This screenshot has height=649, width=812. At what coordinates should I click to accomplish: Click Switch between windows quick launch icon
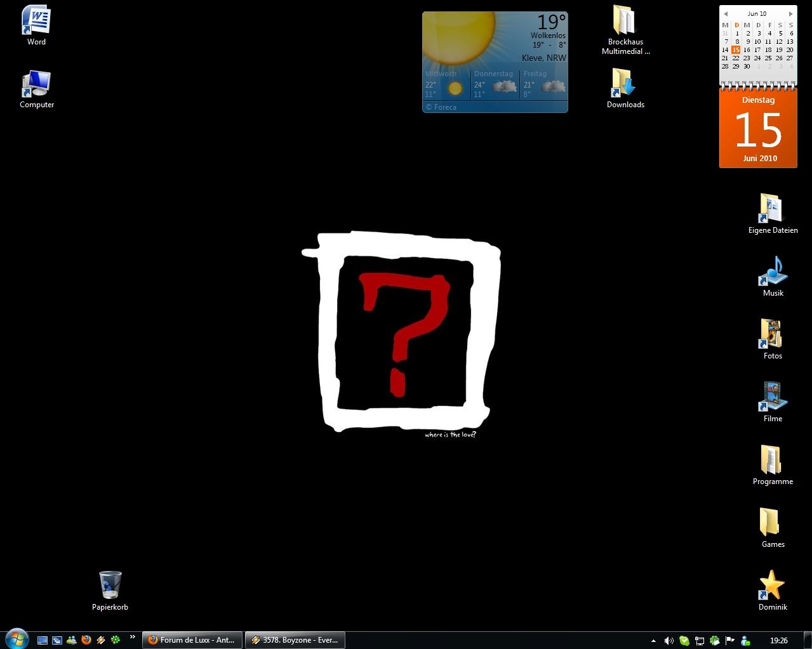tap(57, 640)
